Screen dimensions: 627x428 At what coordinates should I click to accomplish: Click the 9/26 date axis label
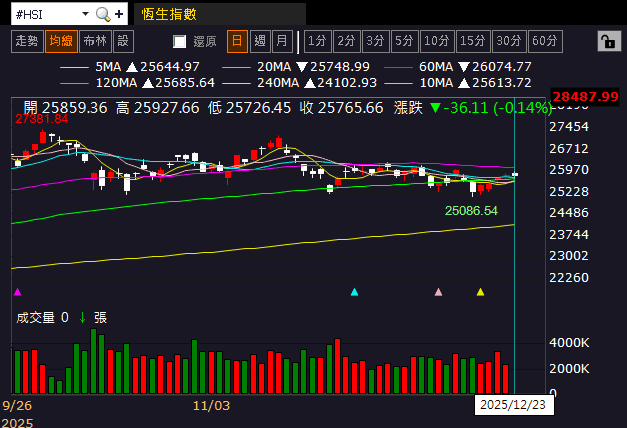click(x=17, y=406)
